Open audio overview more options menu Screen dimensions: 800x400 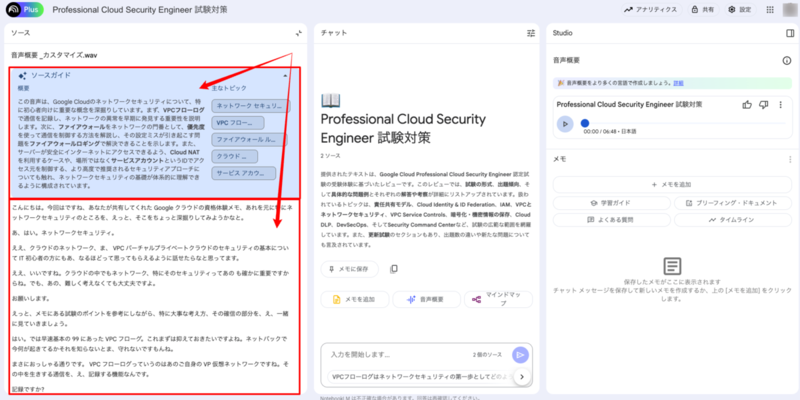[780, 105]
